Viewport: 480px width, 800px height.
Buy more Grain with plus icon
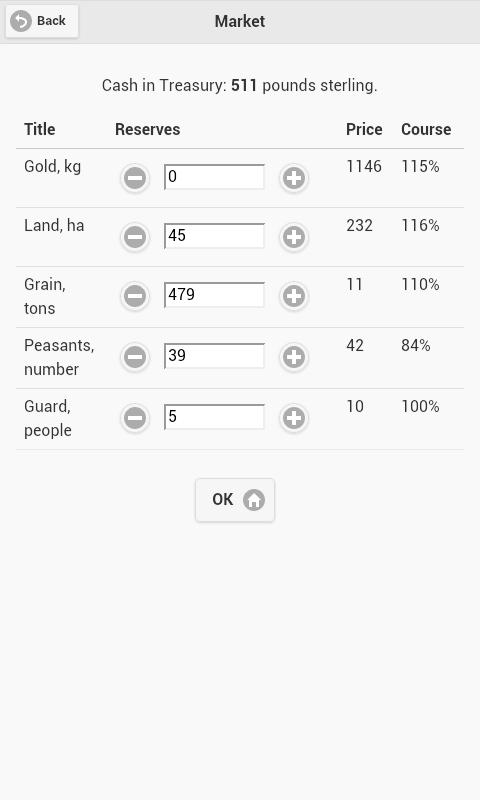(294, 296)
